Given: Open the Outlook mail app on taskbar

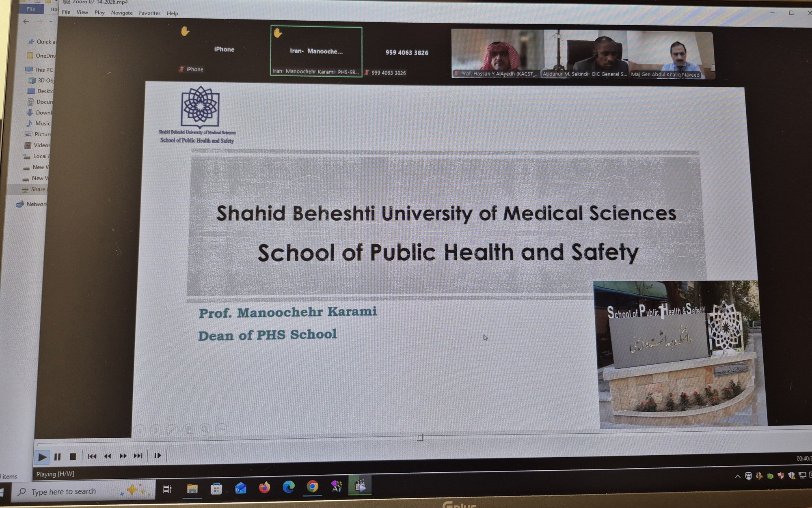Looking at the screenshot, I should point(240,488).
